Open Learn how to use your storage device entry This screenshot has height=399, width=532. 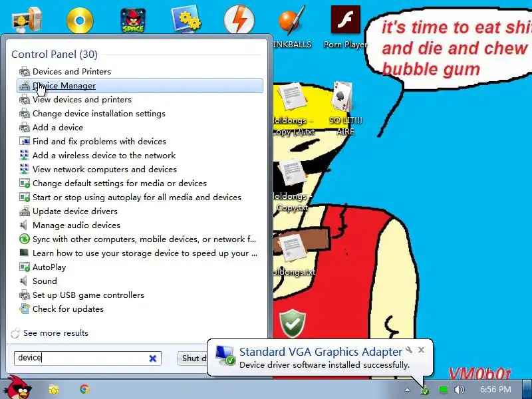click(140, 253)
